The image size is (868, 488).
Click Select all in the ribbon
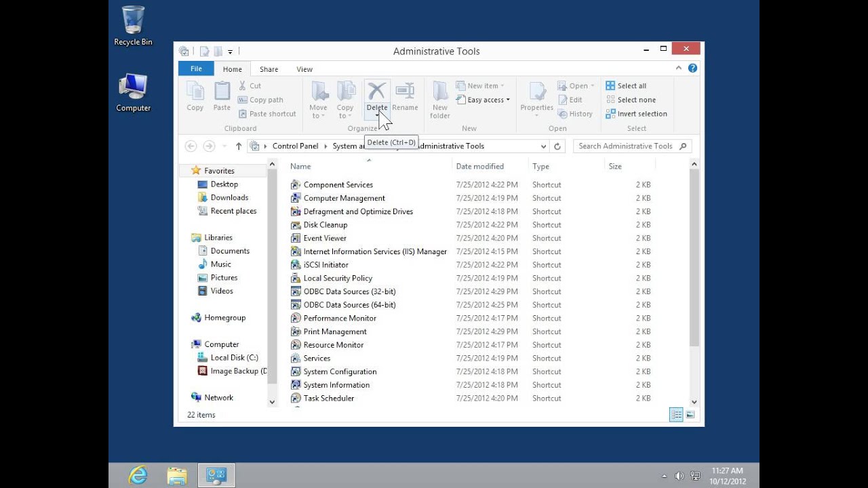click(626, 85)
